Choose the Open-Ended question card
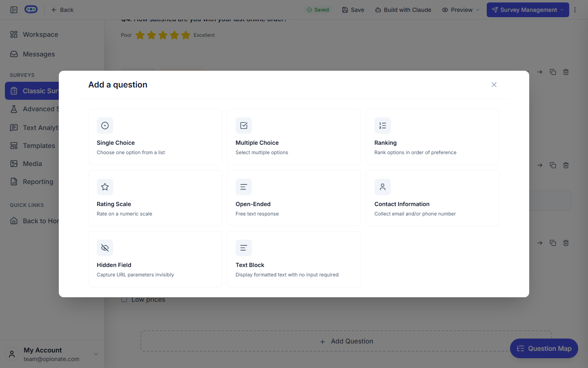 294,198
